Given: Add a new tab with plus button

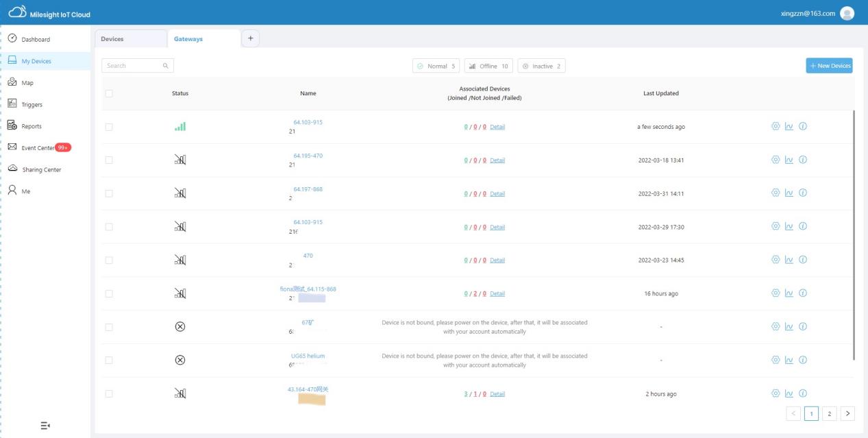Looking at the screenshot, I should 250,38.
